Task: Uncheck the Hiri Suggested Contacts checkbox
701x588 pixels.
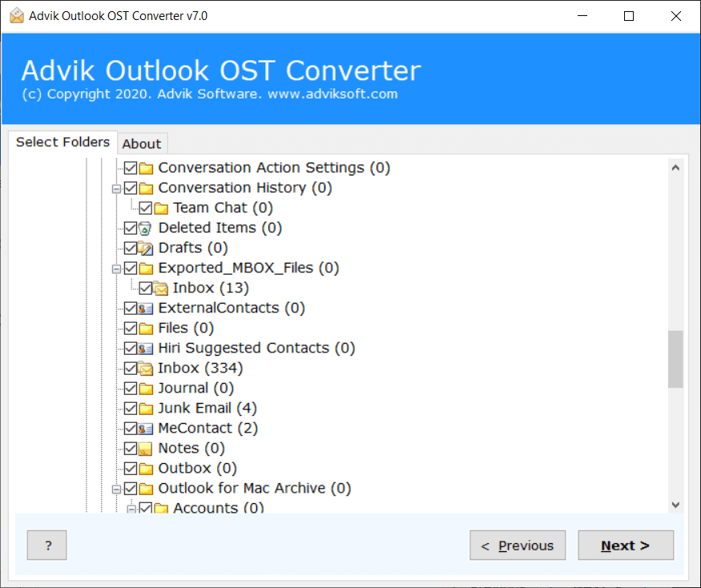Action: [131, 348]
